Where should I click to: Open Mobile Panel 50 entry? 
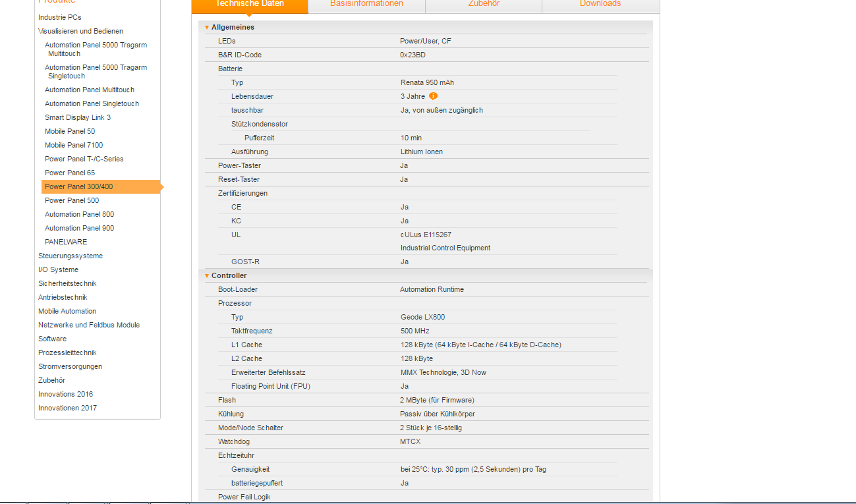point(70,131)
